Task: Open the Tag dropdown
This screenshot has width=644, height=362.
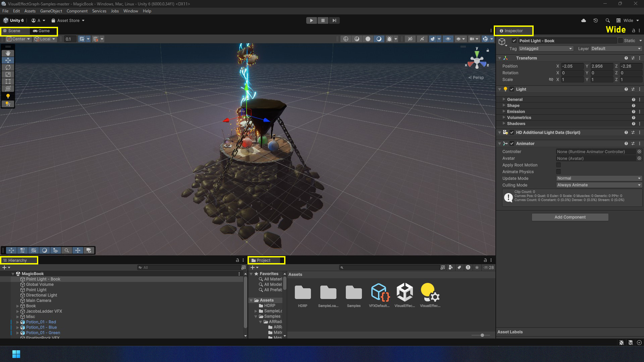Action: [x=546, y=49]
